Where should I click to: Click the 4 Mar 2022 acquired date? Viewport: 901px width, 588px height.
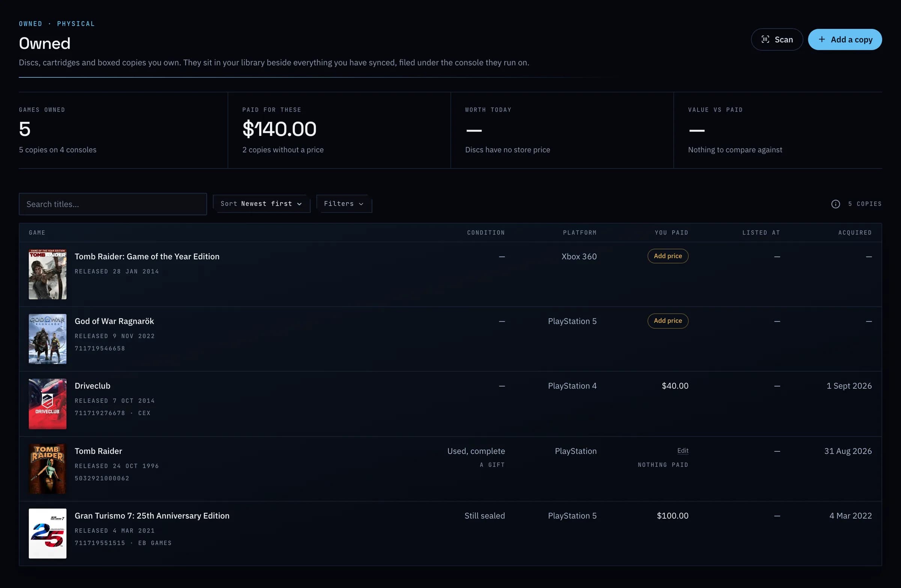click(x=850, y=516)
